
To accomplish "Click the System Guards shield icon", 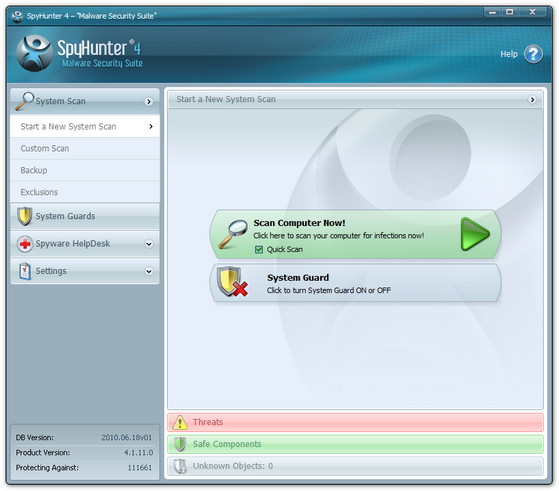I will (x=25, y=216).
